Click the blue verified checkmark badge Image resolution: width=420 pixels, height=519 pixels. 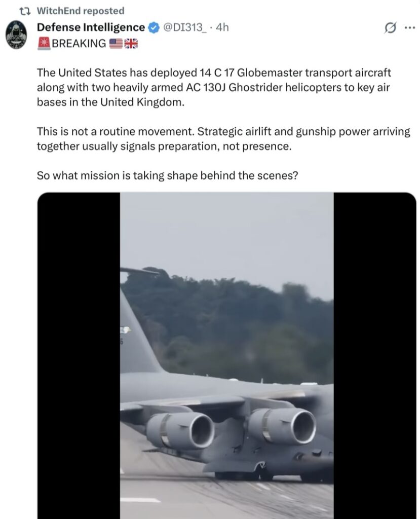[x=153, y=27]
